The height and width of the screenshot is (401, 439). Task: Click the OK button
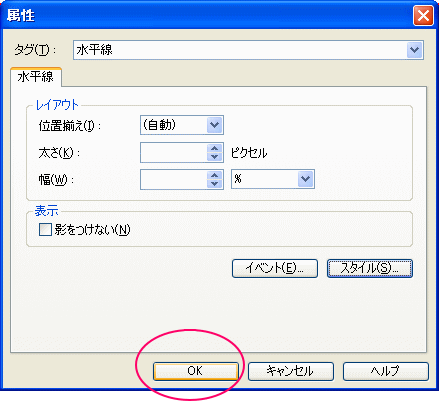196,371
